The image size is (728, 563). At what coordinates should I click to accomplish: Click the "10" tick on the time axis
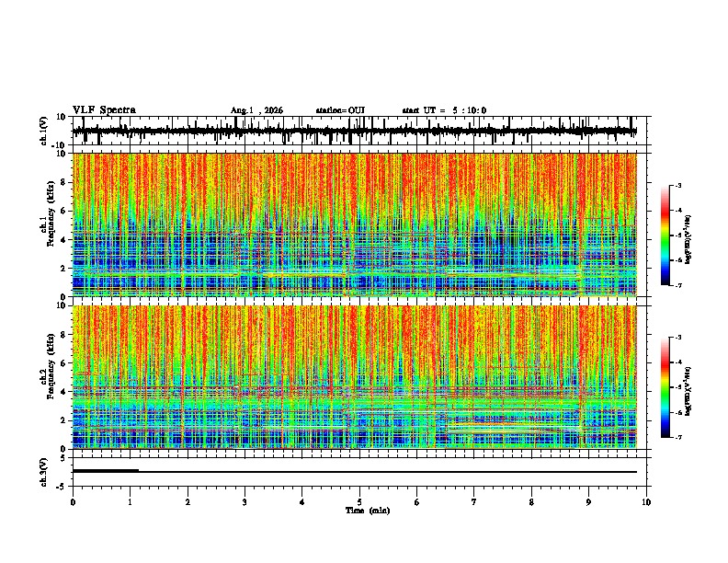[646, 502]
